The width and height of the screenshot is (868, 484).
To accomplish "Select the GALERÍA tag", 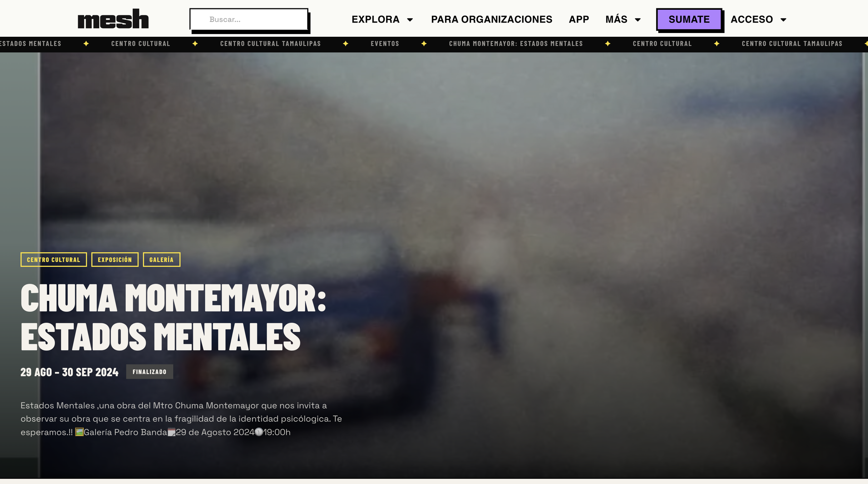I will click(x=161, y=260).
